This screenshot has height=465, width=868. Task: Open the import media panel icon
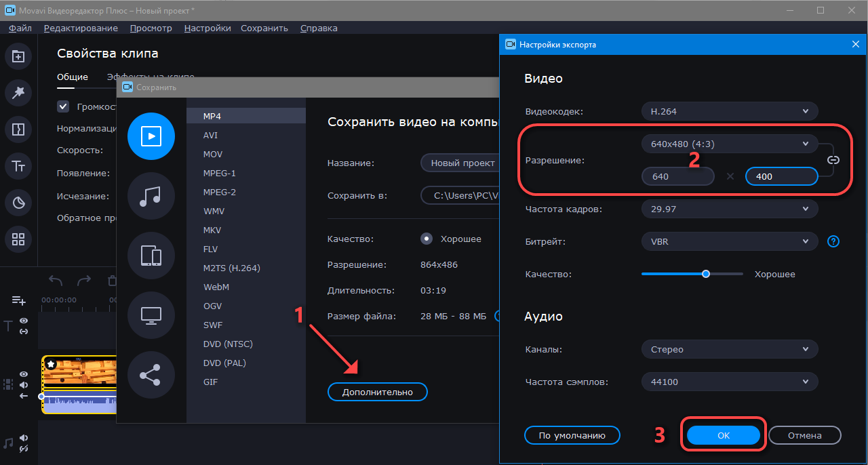coord(18,56)
